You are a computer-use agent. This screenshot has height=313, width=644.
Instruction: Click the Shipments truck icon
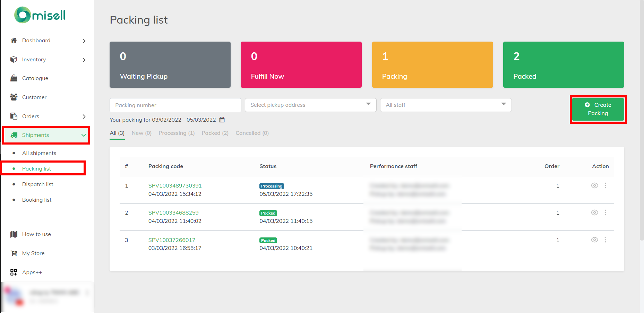click(x=14, y=135)
